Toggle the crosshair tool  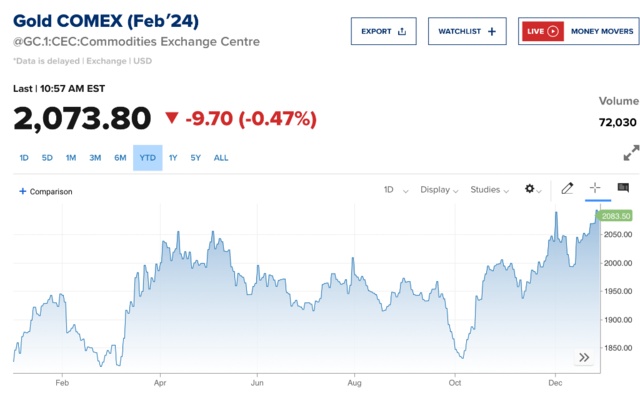[595, 189]
